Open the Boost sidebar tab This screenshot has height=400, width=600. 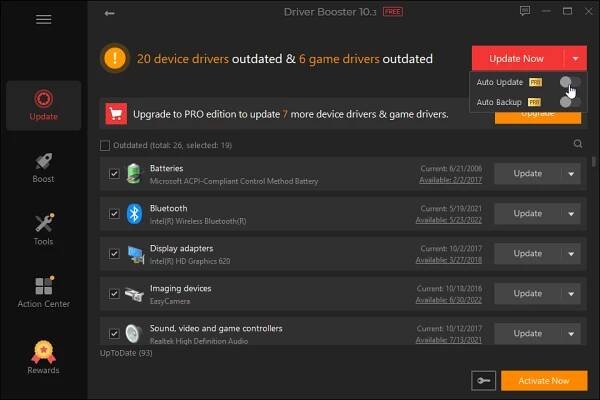tap(43, 168)
